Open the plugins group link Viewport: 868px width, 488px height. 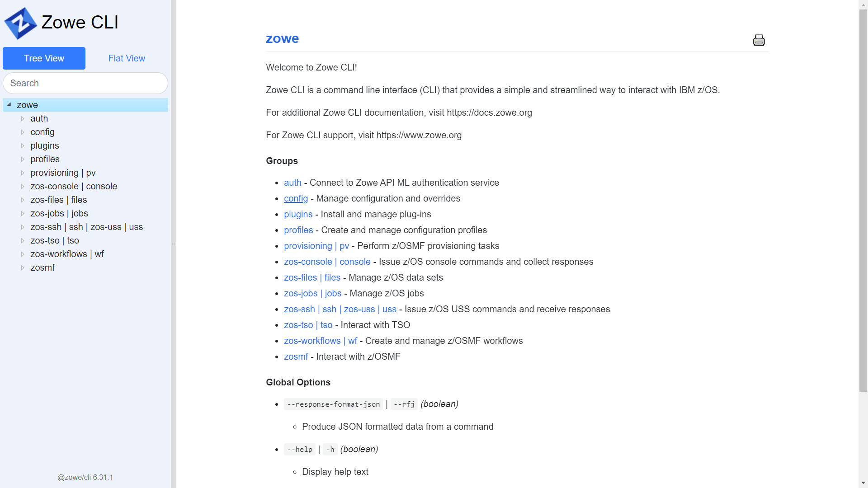pyautogui.click(x=298, y=214)
